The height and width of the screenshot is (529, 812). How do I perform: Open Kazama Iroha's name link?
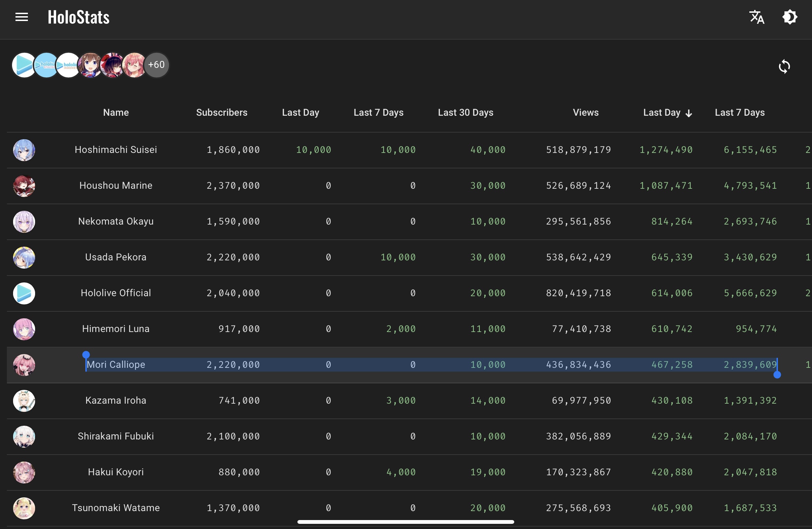[116, 401]
